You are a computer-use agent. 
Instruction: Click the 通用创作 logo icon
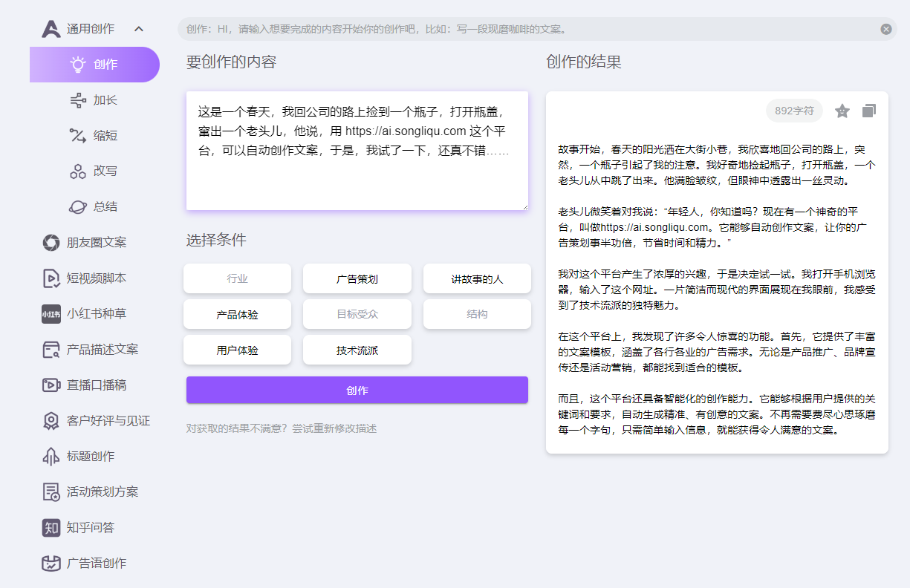[51, 29]
